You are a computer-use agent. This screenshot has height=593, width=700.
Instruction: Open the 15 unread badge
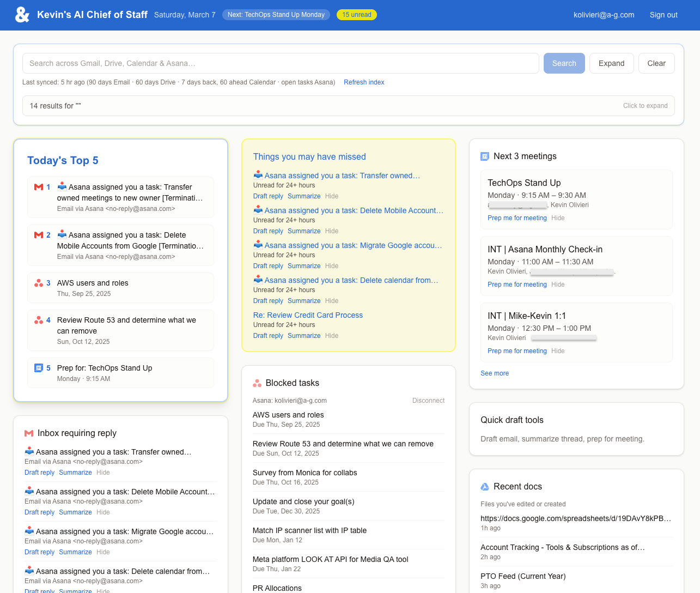[x=357, y=15]
